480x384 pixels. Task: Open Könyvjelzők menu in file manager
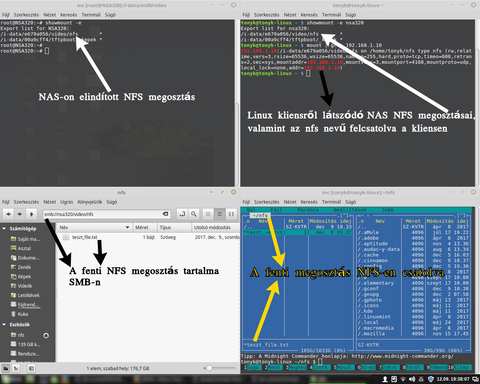[x=90, y=202]
